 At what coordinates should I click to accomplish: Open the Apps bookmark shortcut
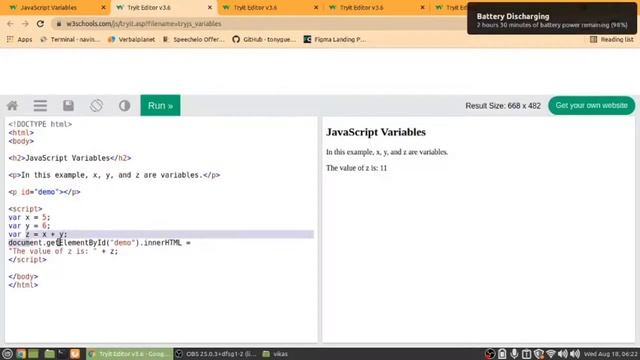[x=19, y=39]
